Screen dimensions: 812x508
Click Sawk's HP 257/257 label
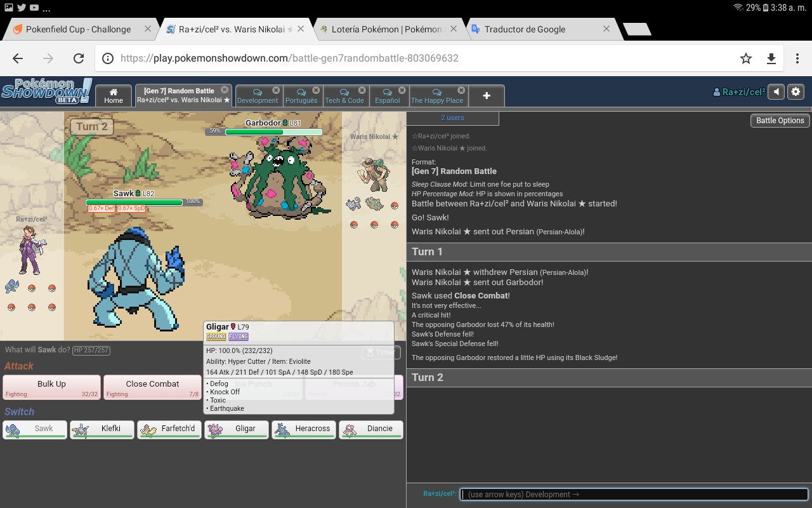pos(91,351)
